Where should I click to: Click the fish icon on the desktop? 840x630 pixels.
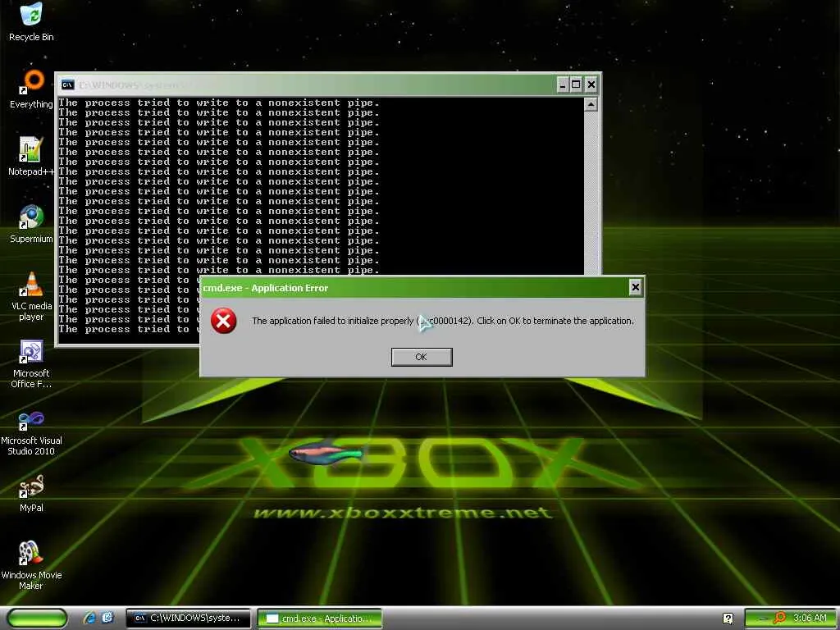tap(326, 454)
